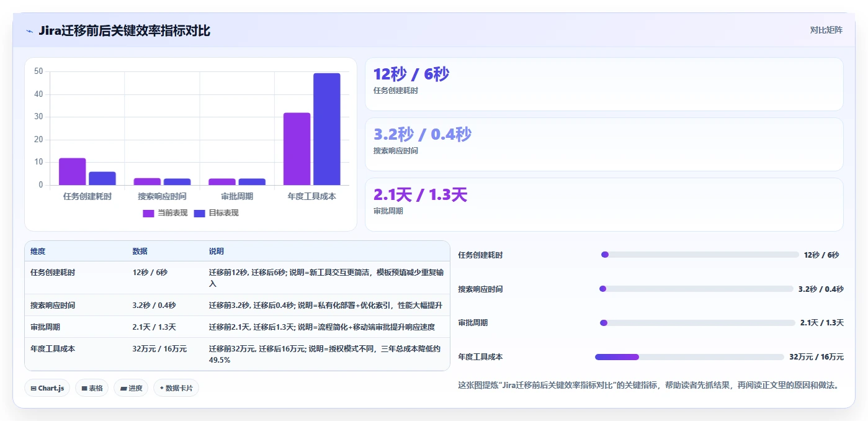Click the purple 搜索响应时间 chart bar

coord(147,181)
